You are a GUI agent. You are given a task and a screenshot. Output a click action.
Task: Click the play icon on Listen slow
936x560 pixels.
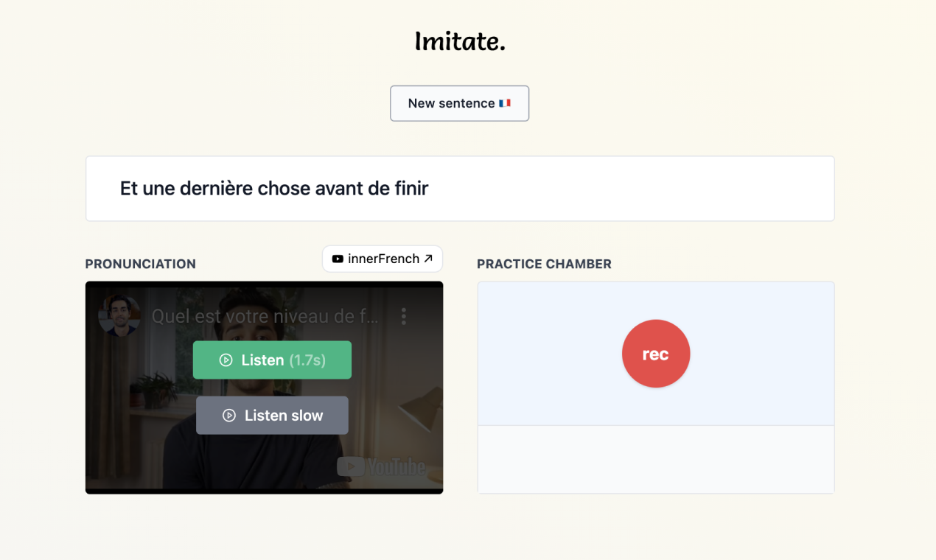(x=228, y=415)
